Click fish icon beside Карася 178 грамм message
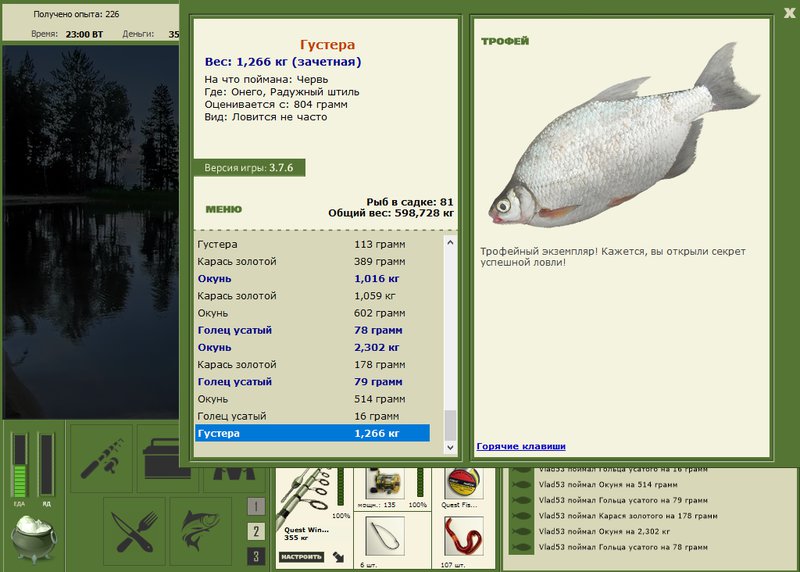The image size is (800, 572). click(x=521, y=516)
